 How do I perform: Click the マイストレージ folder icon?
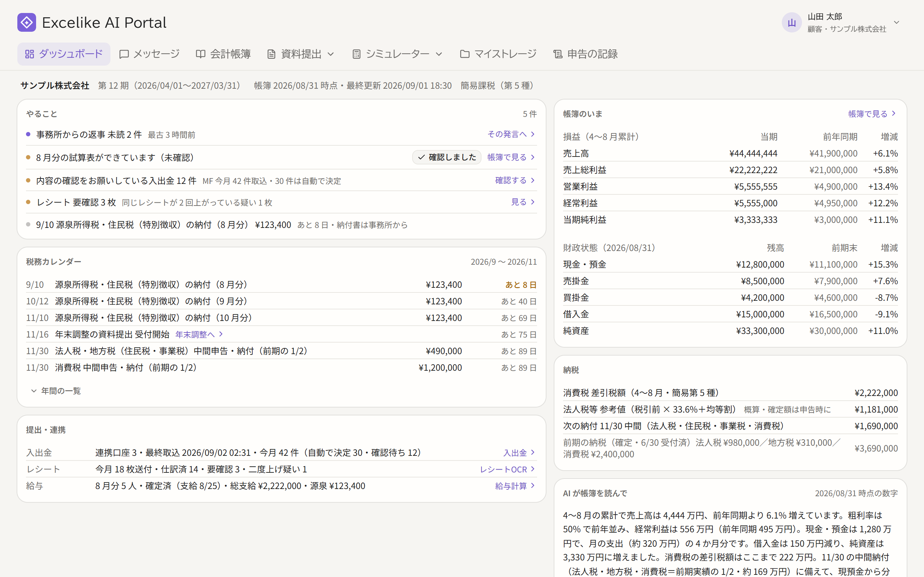[x=465, y=54]
